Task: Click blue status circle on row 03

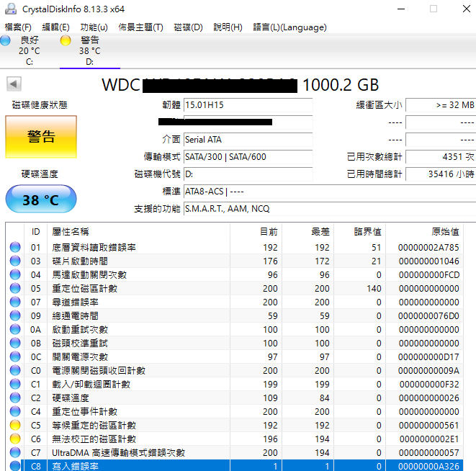Action: [15, 261]
